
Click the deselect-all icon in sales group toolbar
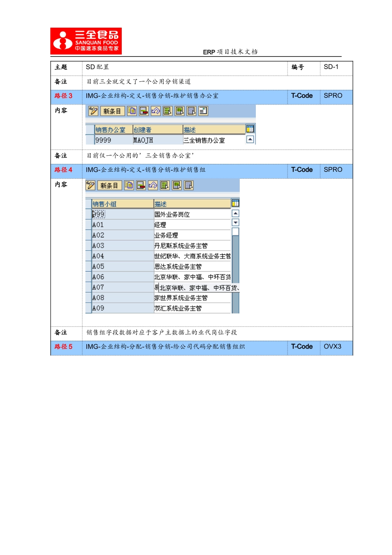pos(189,185)
